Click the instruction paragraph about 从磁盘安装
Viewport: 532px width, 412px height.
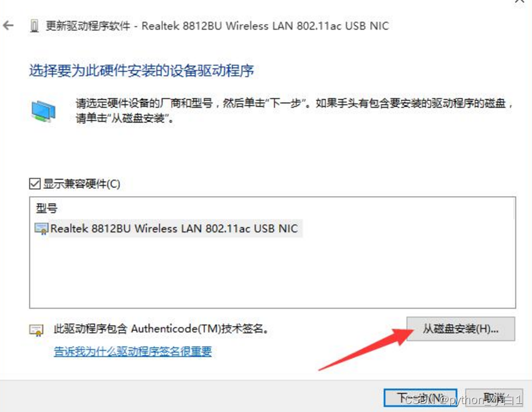pyautogui.click(x=294, y=111)
